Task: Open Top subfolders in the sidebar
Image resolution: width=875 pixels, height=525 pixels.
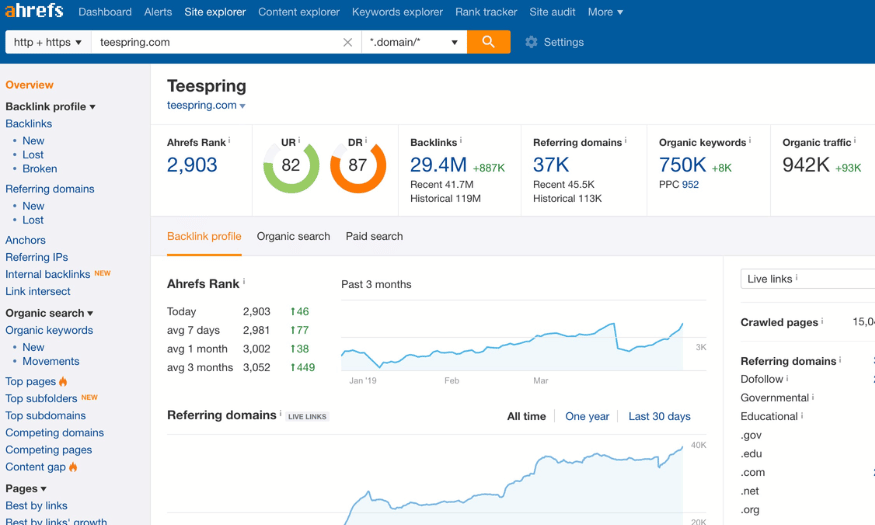Action: click(41, 398)
